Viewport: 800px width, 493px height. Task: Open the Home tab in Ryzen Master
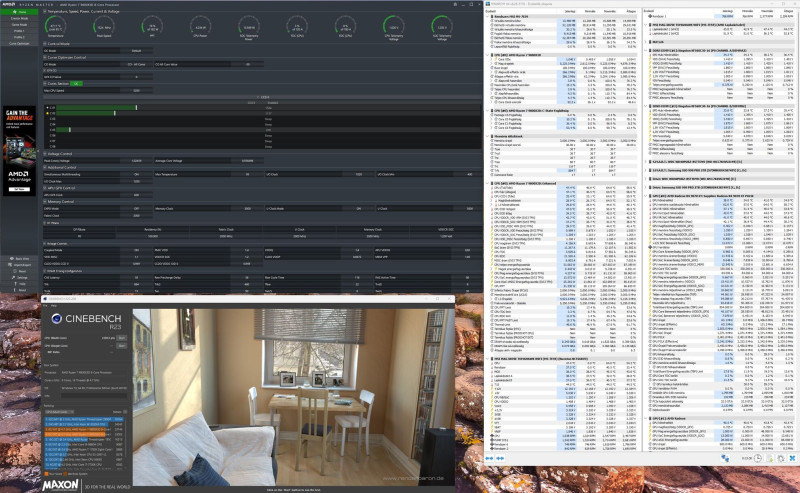pyautogui.click(x=19, y=12)
